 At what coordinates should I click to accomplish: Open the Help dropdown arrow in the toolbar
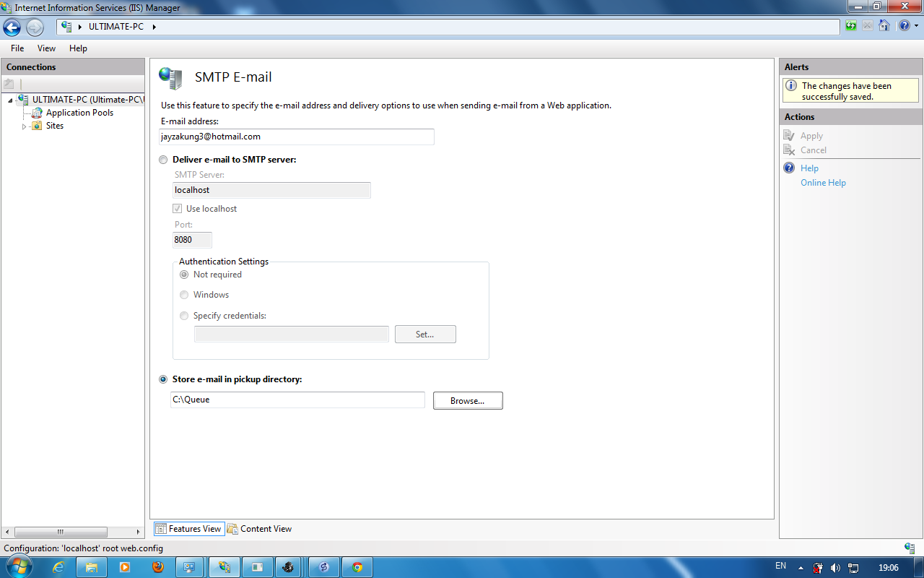click(915, 27)
